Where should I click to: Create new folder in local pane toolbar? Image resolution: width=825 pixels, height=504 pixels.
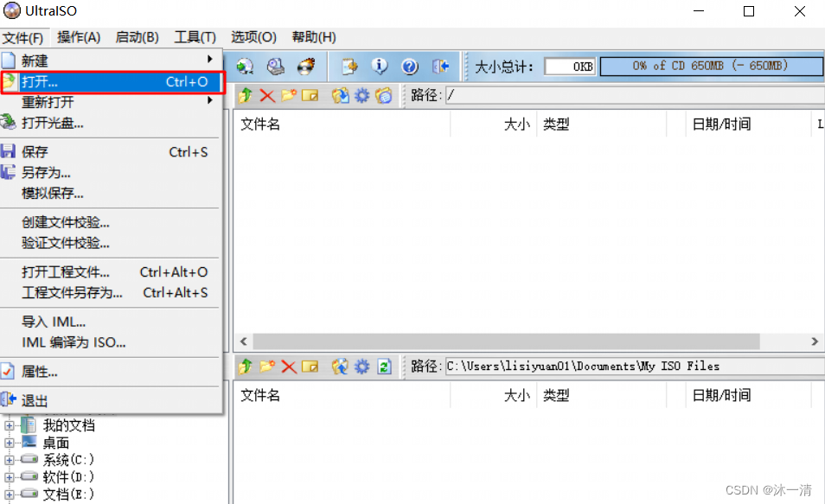click(x=267, y=367)
